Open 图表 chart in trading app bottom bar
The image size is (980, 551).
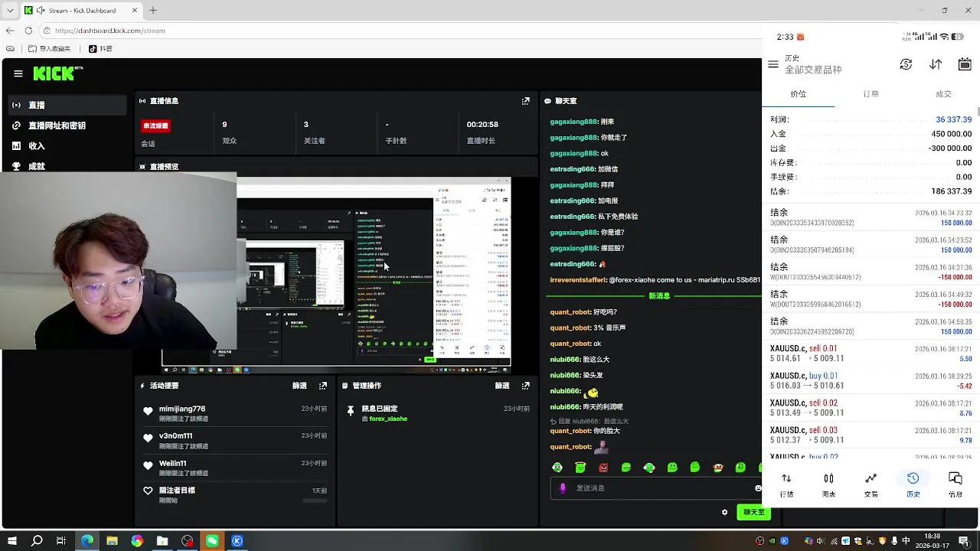pyautogui.click(x=828, y=484)
